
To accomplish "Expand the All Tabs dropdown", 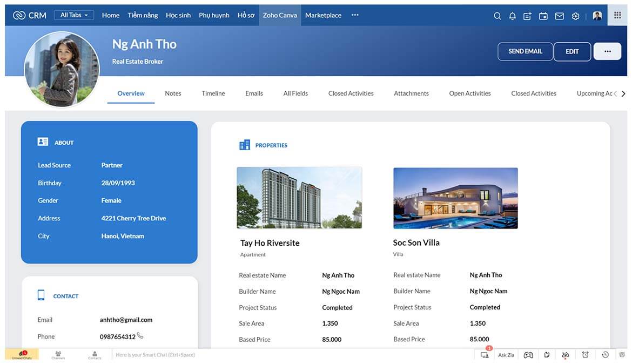I will point(74,15).
